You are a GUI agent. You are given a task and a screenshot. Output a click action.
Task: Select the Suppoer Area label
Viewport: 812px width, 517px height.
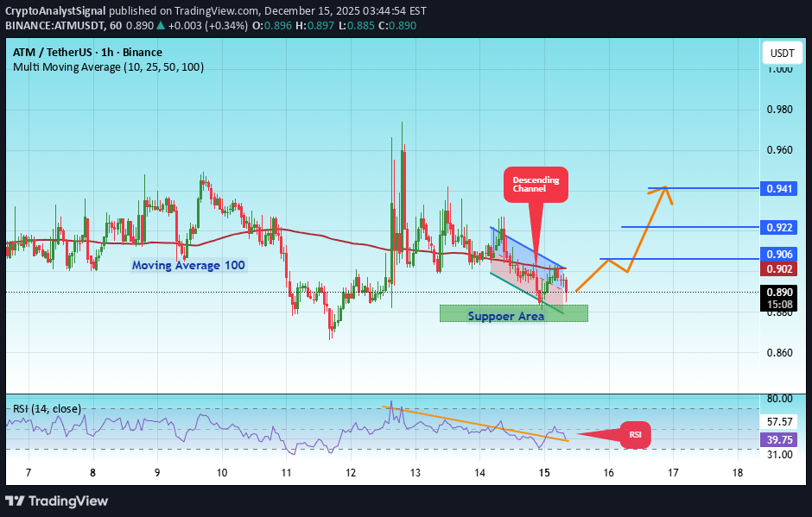505,315
